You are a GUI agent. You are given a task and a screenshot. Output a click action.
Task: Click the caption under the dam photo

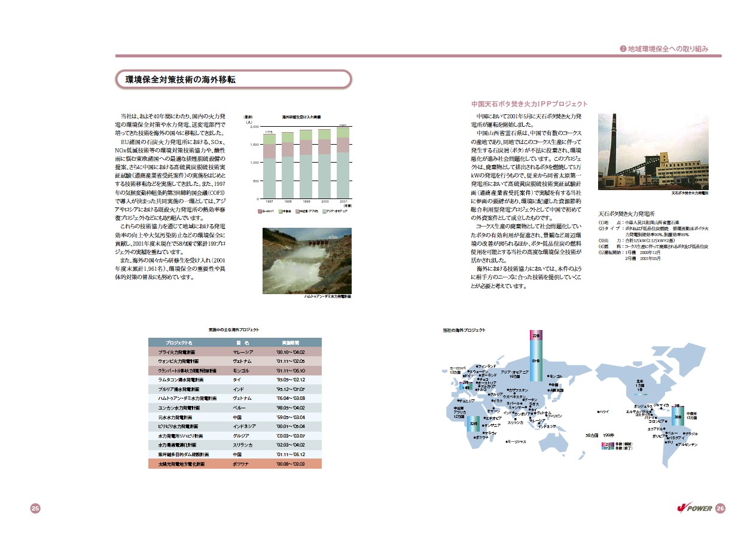click(x=327, y=297)
